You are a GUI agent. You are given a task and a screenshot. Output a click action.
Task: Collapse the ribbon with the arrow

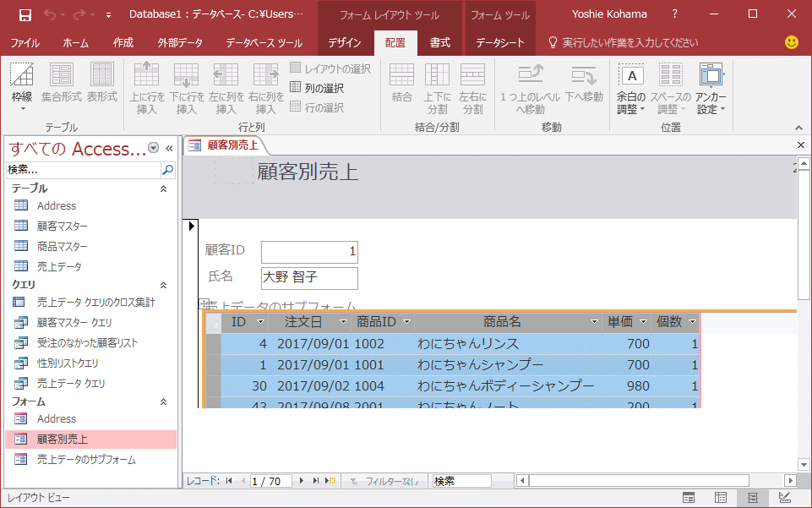798,128
